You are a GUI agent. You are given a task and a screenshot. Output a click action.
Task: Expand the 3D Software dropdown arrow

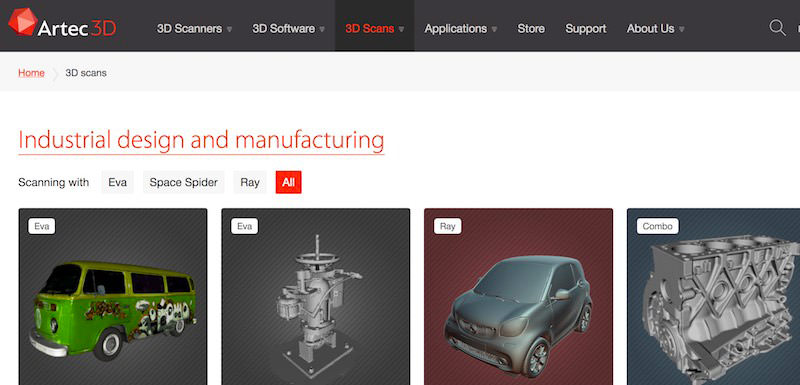[322, 30]
